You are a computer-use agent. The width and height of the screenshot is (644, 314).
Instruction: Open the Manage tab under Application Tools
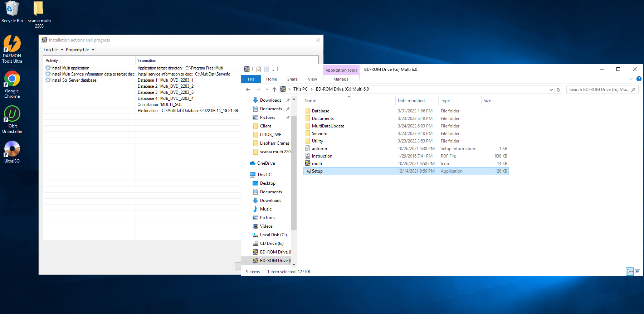pos(341,79)
